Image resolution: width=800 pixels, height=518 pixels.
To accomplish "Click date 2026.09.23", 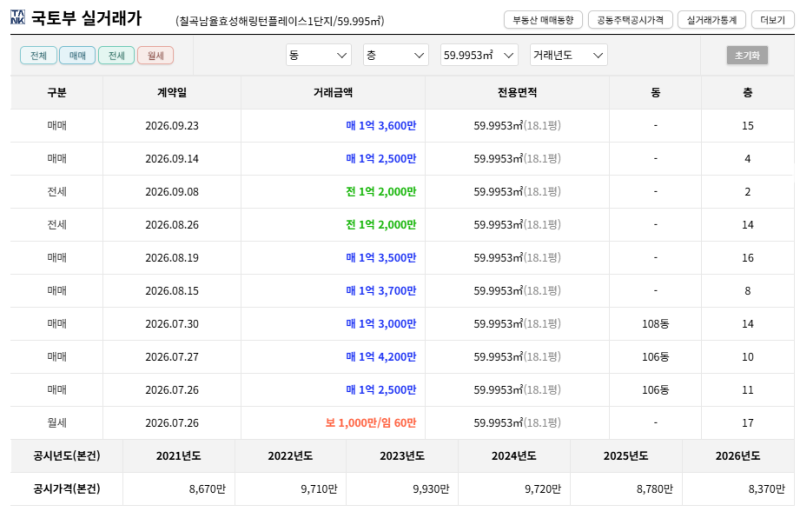I will click(172, 126).
